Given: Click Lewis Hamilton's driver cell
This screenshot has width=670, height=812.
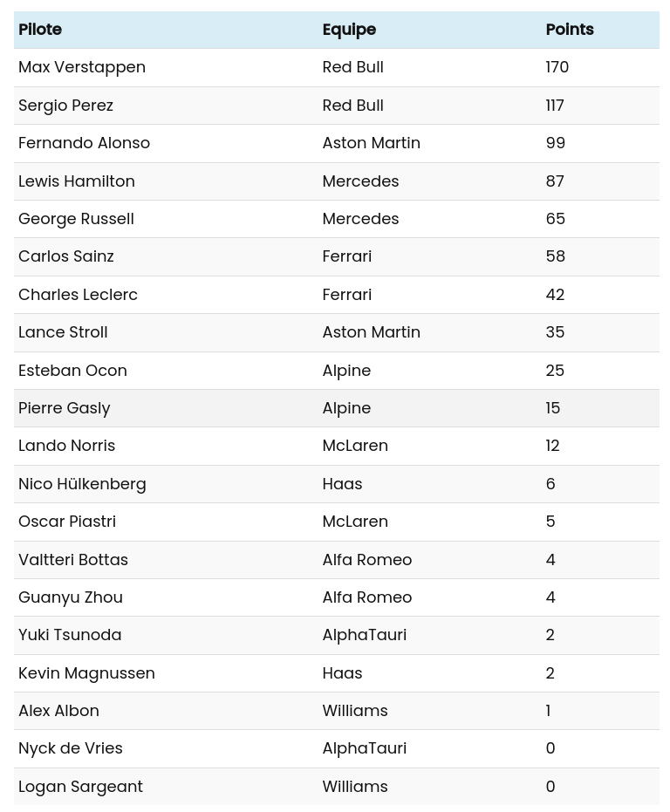Looking at the screenshot, I should 77,181.
